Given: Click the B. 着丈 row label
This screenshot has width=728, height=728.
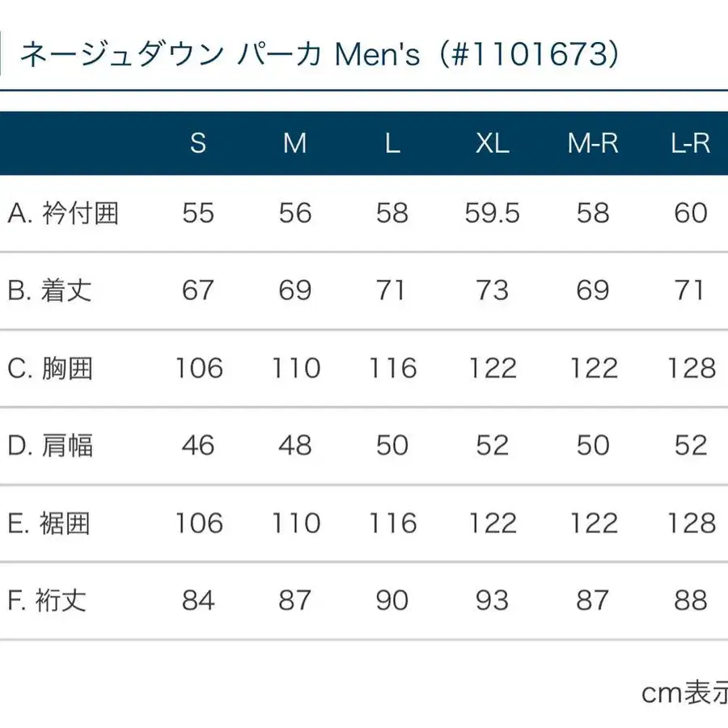Looking at the screenshot, I should pyautogui.click(x=50, y=290).
